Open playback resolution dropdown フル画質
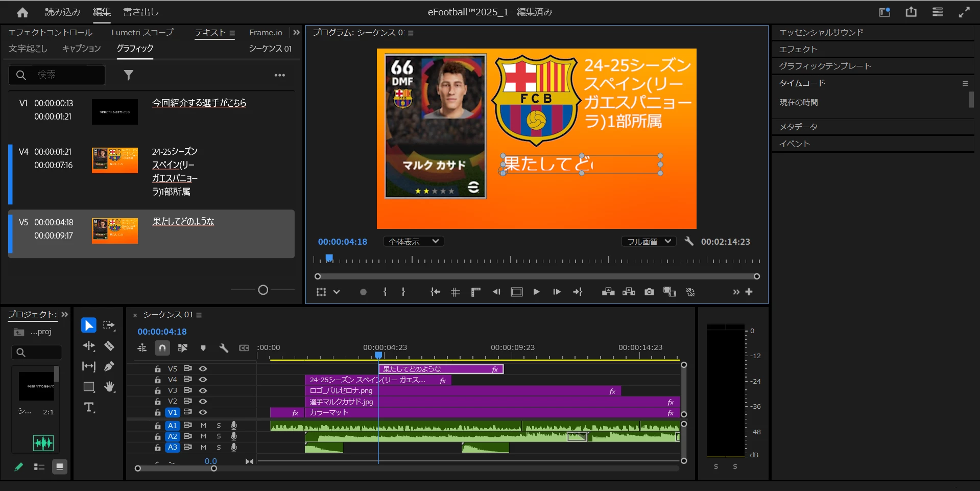980x491 pixels. (x=649, y=241)
